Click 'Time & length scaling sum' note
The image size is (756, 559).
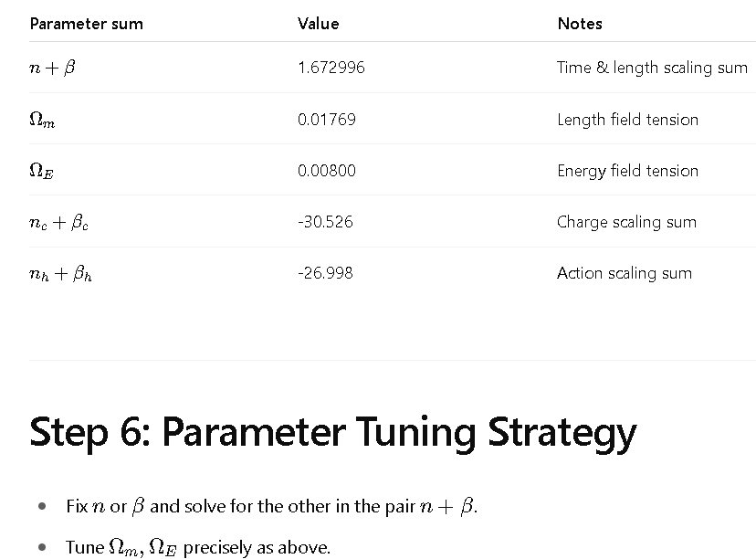652,68
